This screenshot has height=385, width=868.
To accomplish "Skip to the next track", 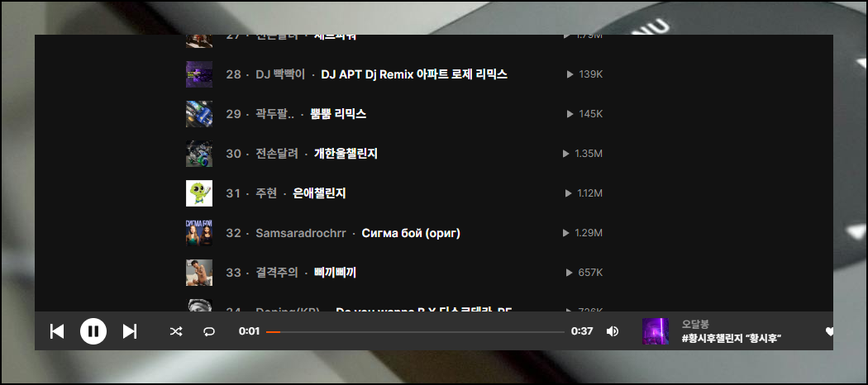I will point(130,331).
